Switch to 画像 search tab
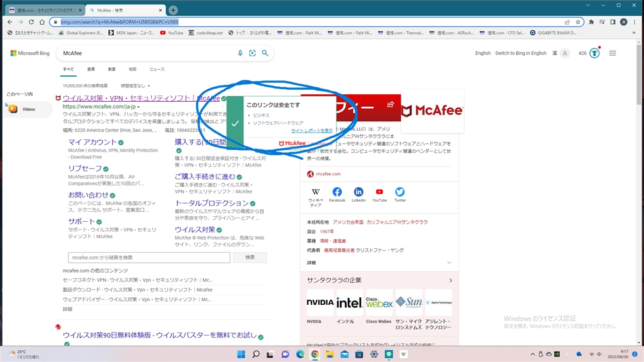 pyautogui.click(x=91, y=69)
